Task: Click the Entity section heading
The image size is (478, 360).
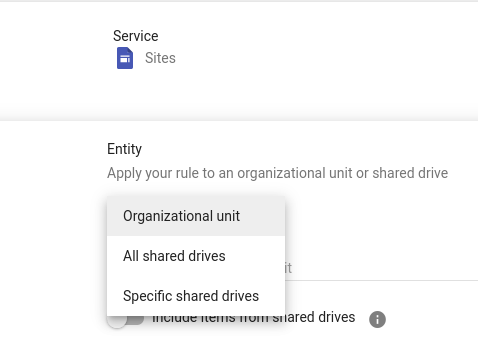Action: (124, 149)
